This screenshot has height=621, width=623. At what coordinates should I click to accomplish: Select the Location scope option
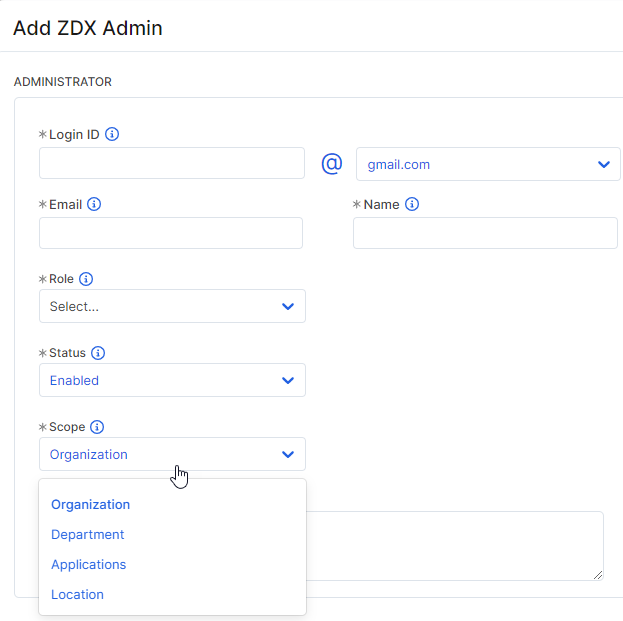click(78, 595)
